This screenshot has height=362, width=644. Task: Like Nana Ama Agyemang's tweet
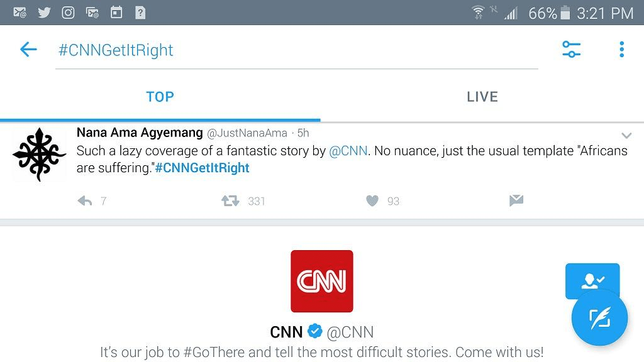[372, 201]
